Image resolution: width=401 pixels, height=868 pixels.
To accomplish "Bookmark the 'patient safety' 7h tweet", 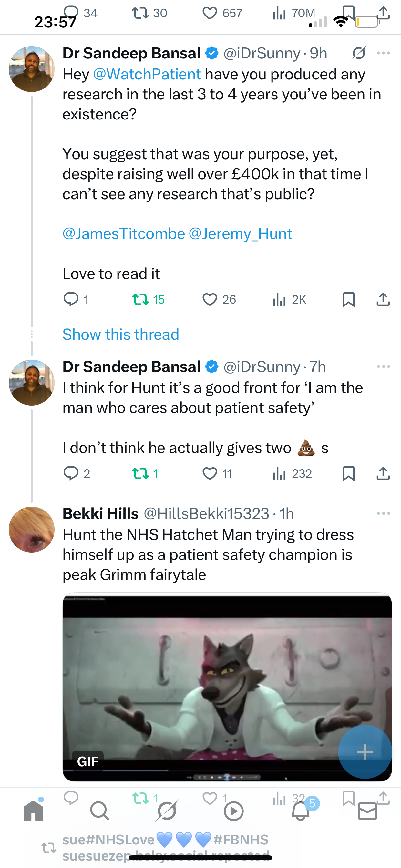I will pyautogui.click(x=348, y=473).
